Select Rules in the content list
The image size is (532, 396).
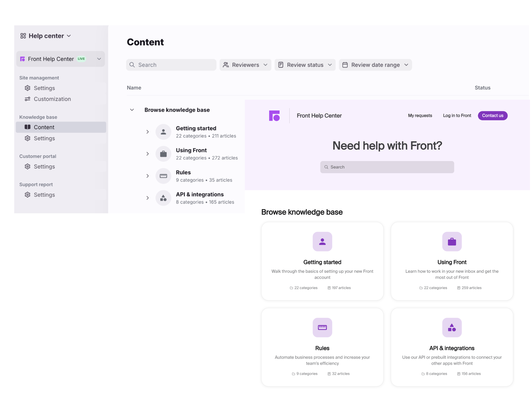tap(183, 173)
